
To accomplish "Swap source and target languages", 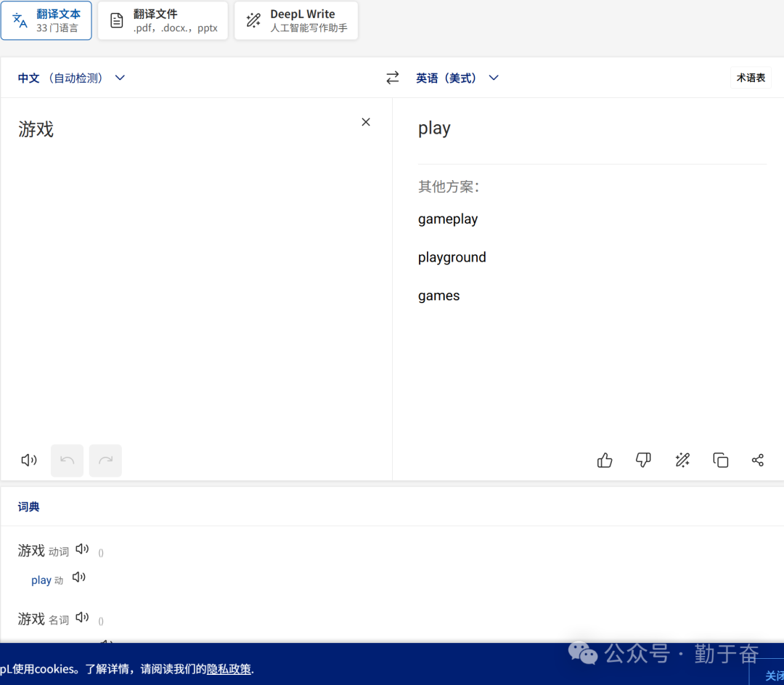I will tap(393, 78).
